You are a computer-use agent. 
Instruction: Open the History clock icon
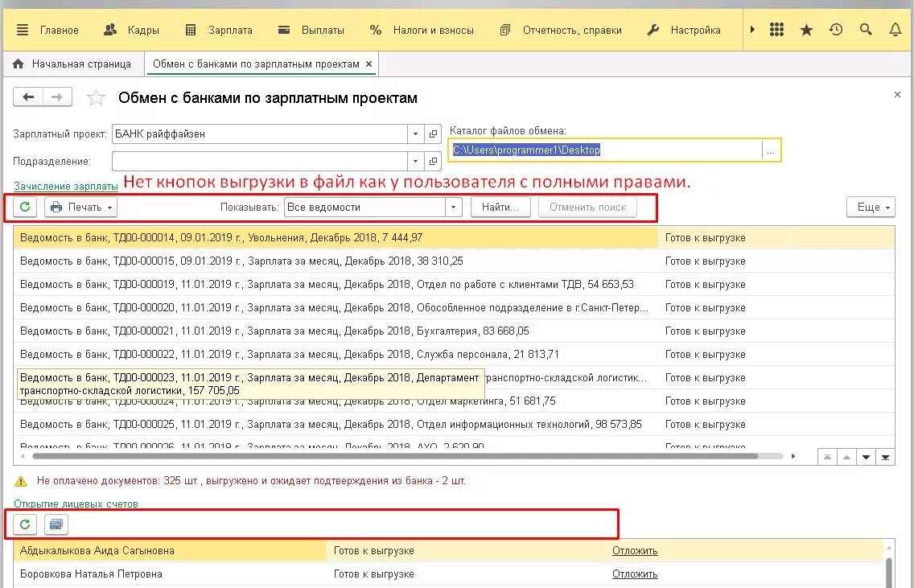836,29
